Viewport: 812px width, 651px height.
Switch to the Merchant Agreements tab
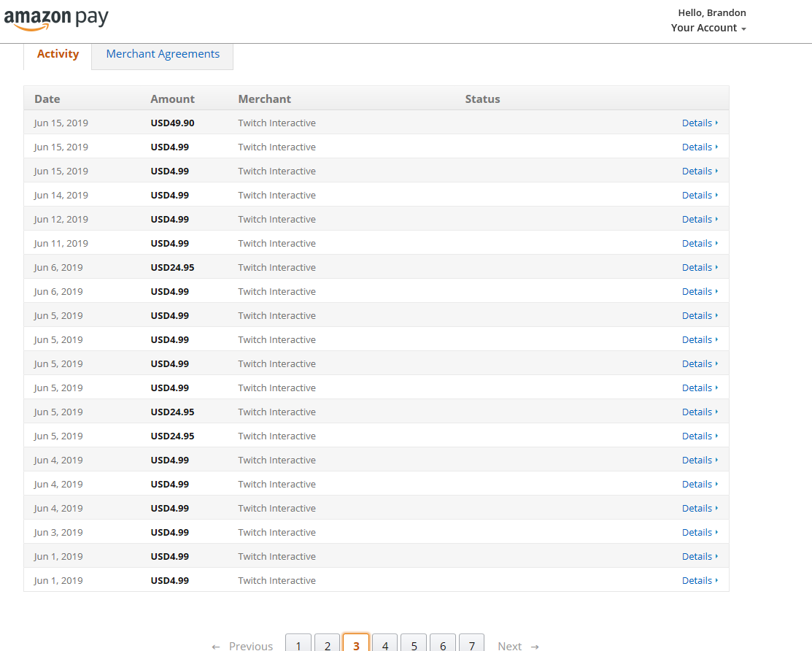coord(163,54)
